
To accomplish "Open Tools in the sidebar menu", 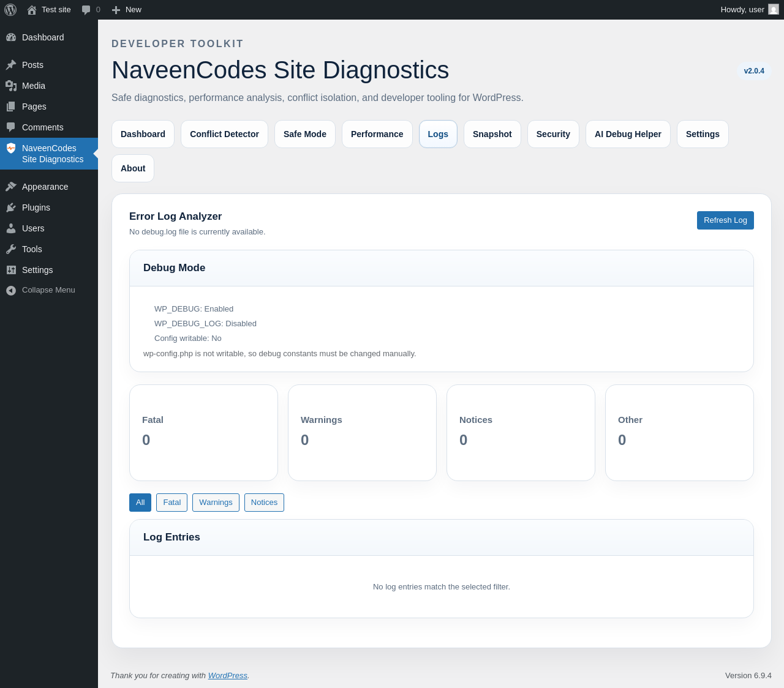I will [49, 249].
